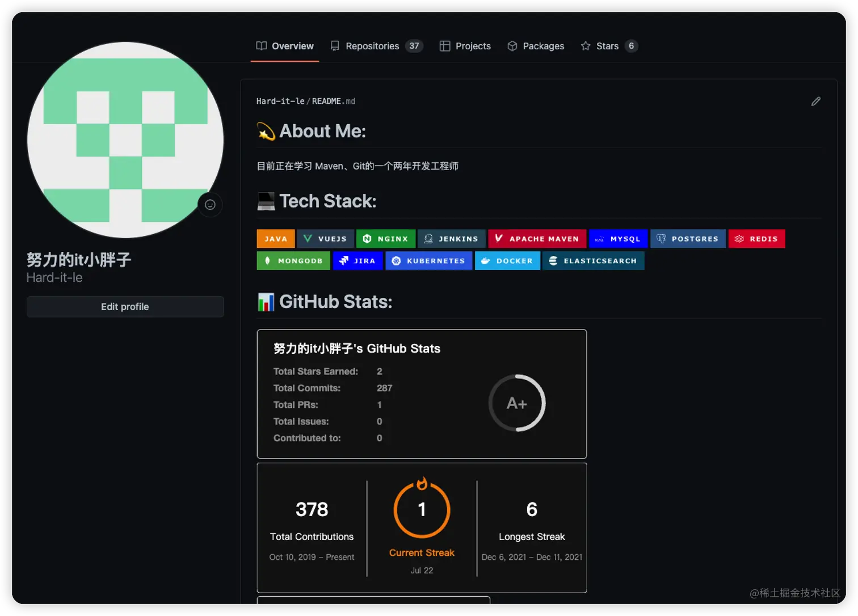Click the Oct 10, 2019 – Present date
This screenshot has height=616, width=858.
tap(312, 557)
